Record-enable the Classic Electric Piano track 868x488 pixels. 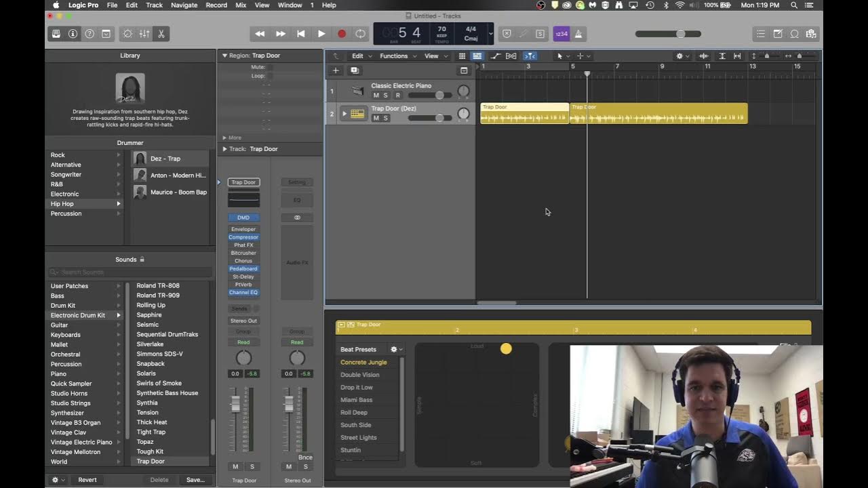[x=398, y=96]
